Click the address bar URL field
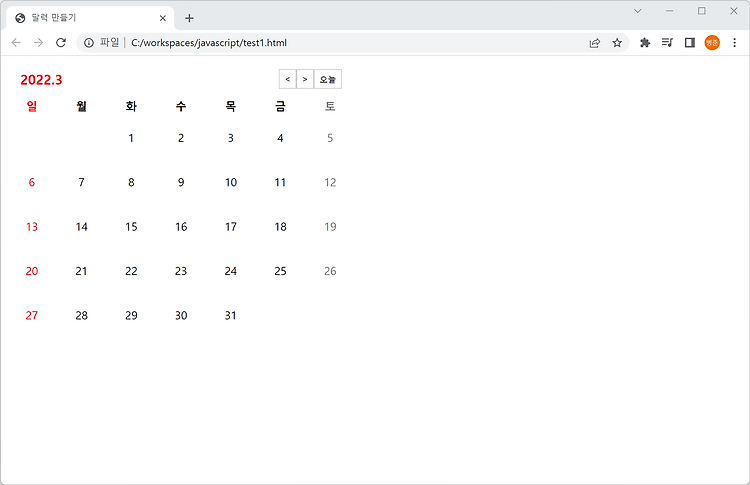 [354, 43]
